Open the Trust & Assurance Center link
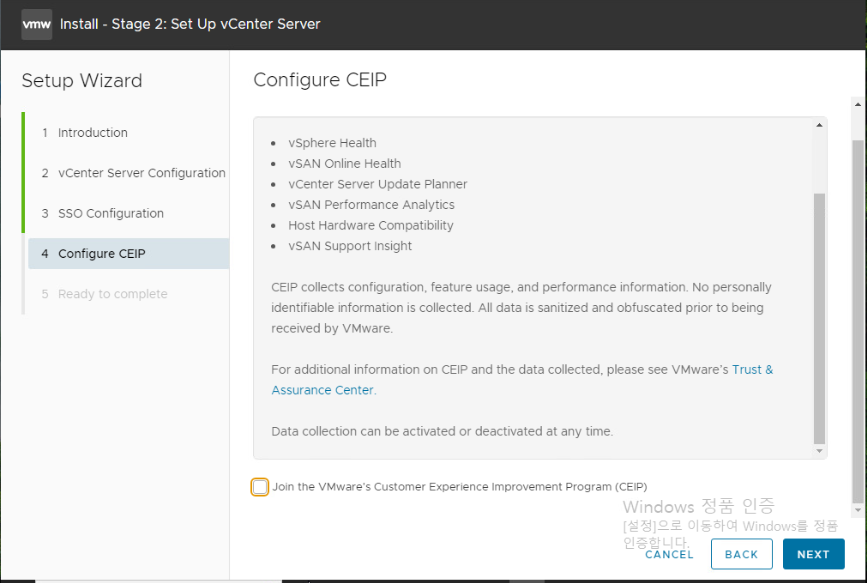867x583 pixels. click(322, 390)
